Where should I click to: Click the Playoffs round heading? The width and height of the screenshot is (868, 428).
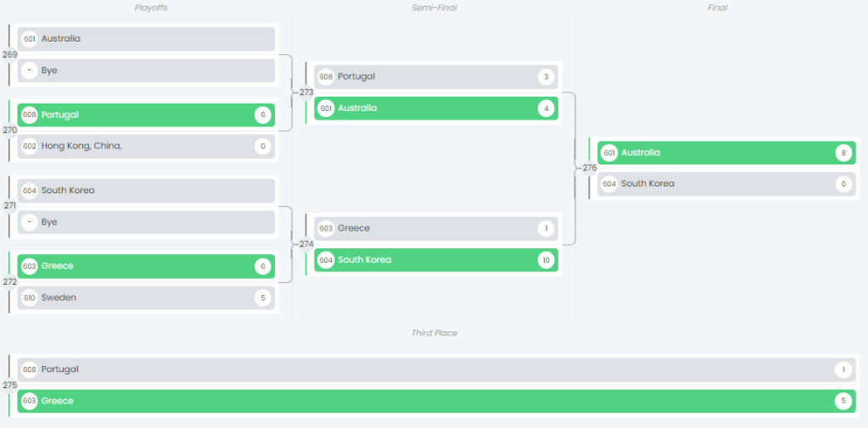click(x=151, y=8)
